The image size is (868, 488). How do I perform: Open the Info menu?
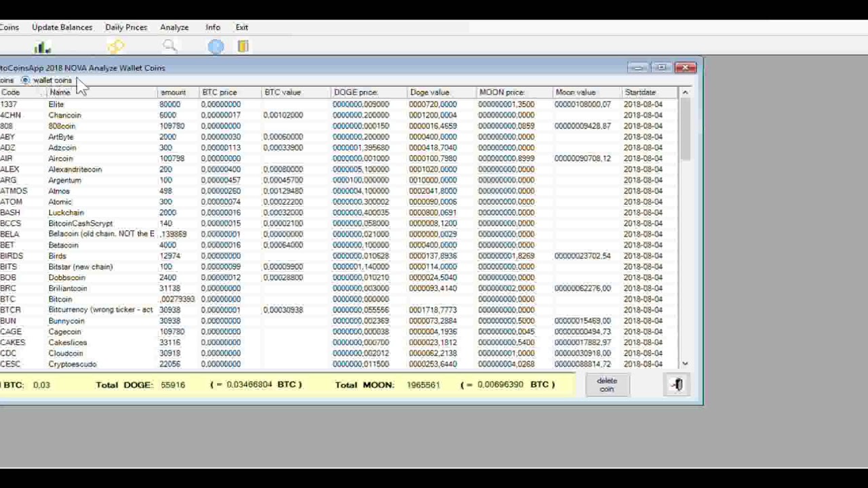pyautogui.click(x=213, y=27)
